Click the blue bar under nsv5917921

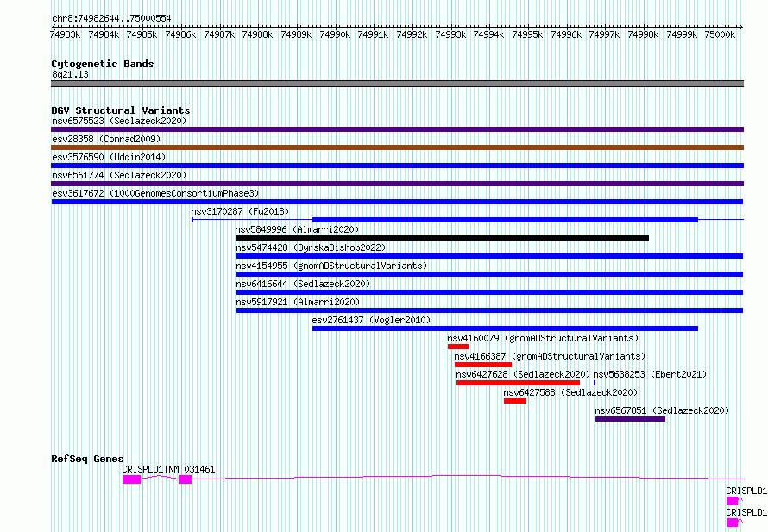(490, 310)
